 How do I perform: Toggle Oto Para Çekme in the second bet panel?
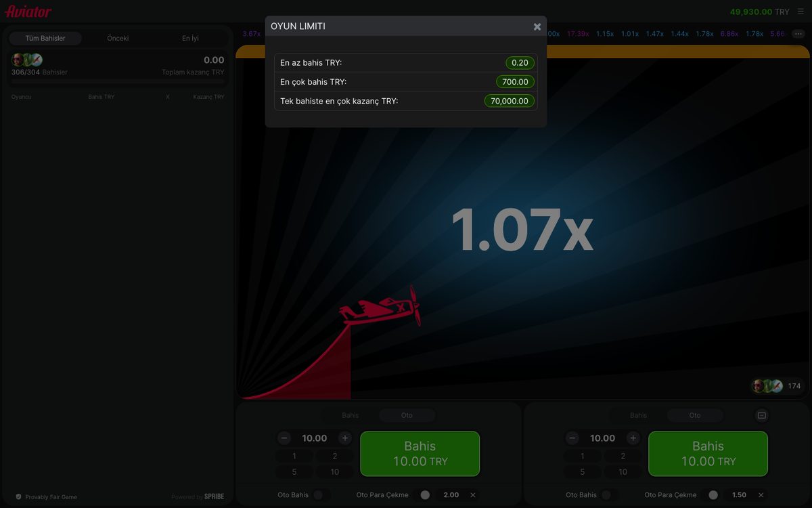[710, 495]
